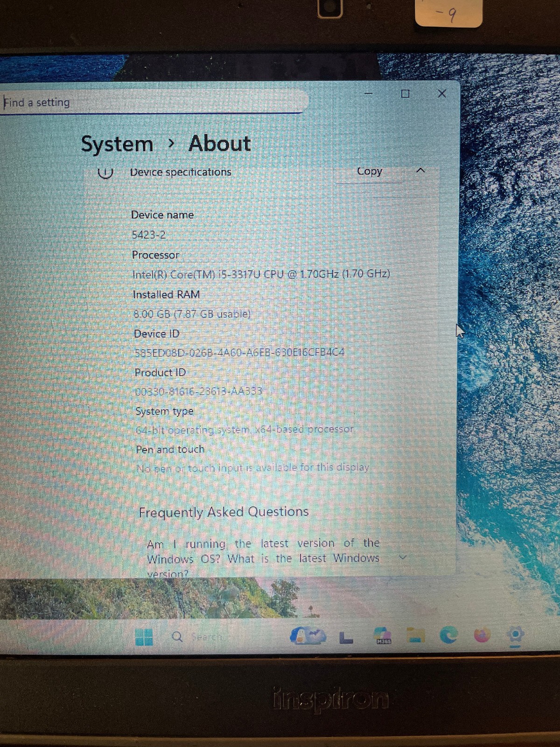Click the About page title
Screen dimensions: 560x747
click(x=220, y=143)
